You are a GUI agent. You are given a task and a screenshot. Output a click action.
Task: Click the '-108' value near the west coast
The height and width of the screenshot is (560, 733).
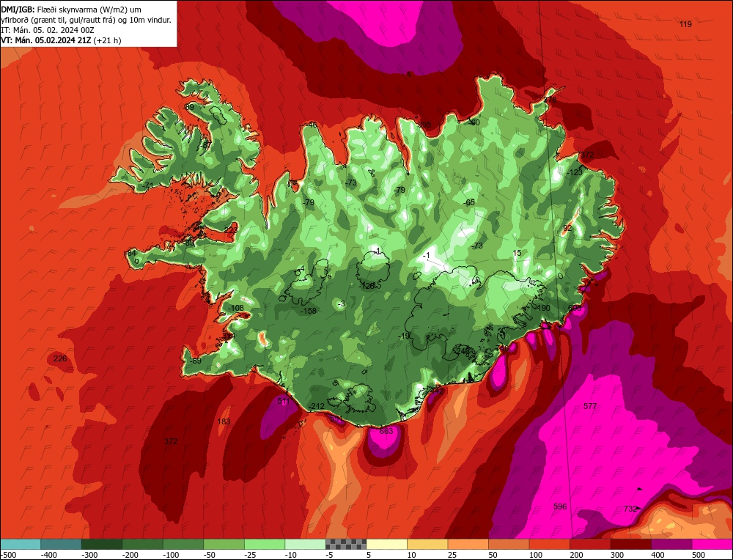235,308
